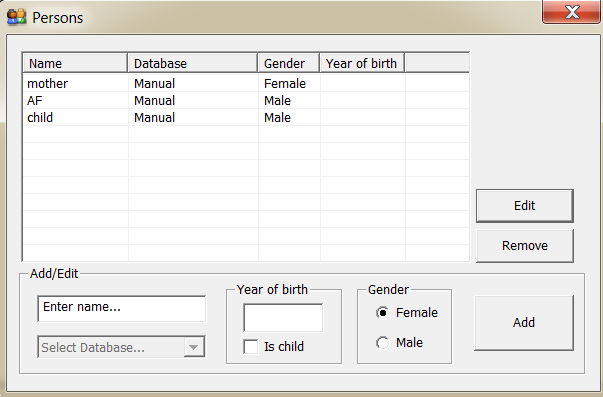Viewport: 603px width, 397px height.
Task: Select the Female radio button
Action: pos(383,313)
